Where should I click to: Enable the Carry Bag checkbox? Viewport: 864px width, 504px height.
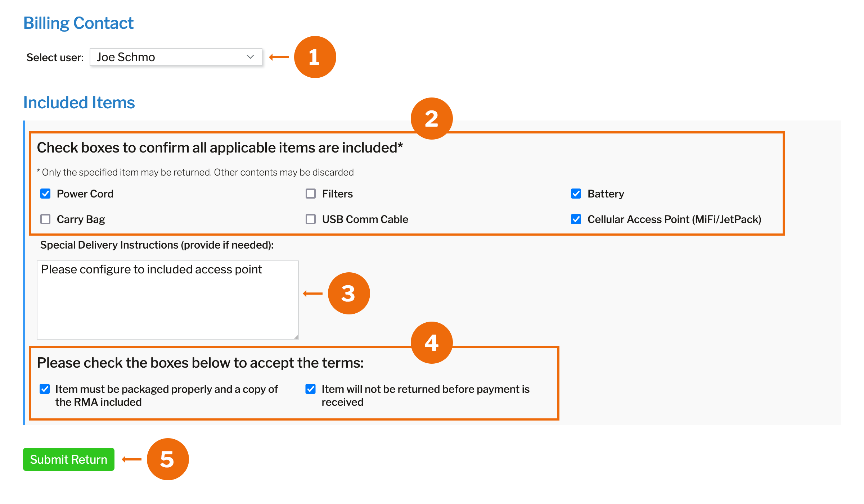pos(45,219)
